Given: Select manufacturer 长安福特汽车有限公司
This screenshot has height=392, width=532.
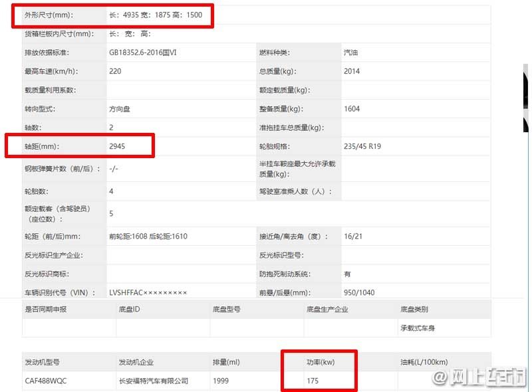Looking at the screenshot, I should pyautogui.click(x=154, y=381).
